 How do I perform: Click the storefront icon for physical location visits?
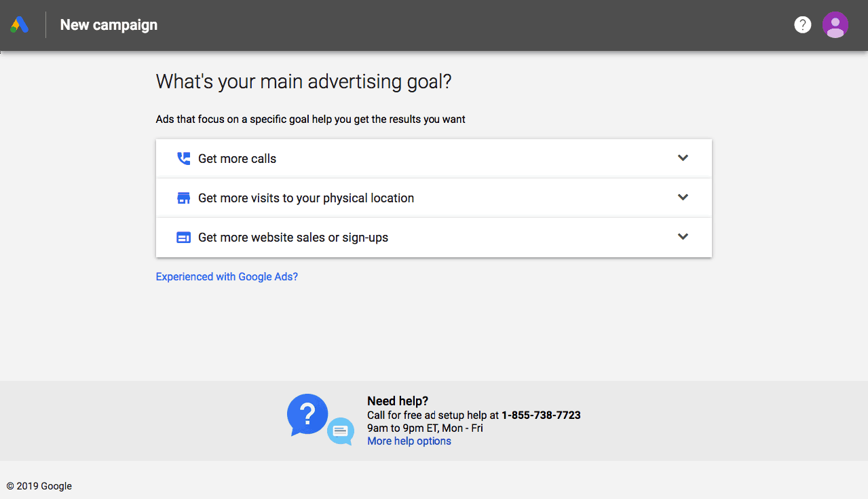click(183, 198)
